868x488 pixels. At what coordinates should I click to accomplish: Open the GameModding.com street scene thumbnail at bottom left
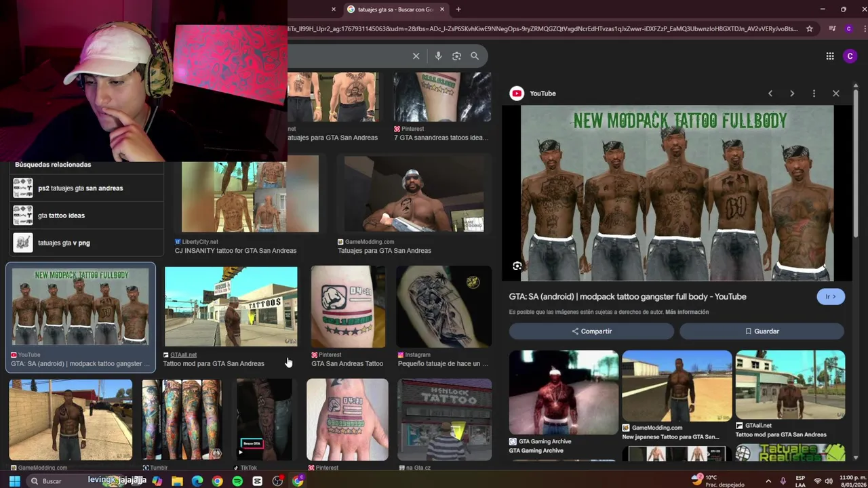click(x=71, y=420)
